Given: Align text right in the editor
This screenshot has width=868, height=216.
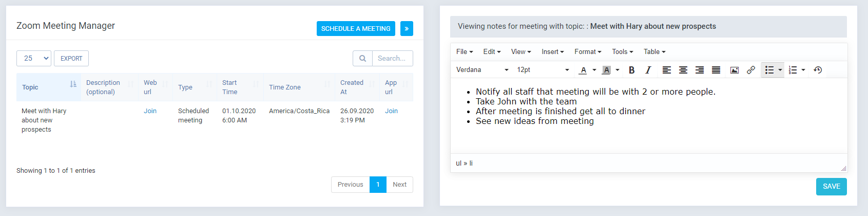Looking at the screenshot, I should tap(699, 70).
